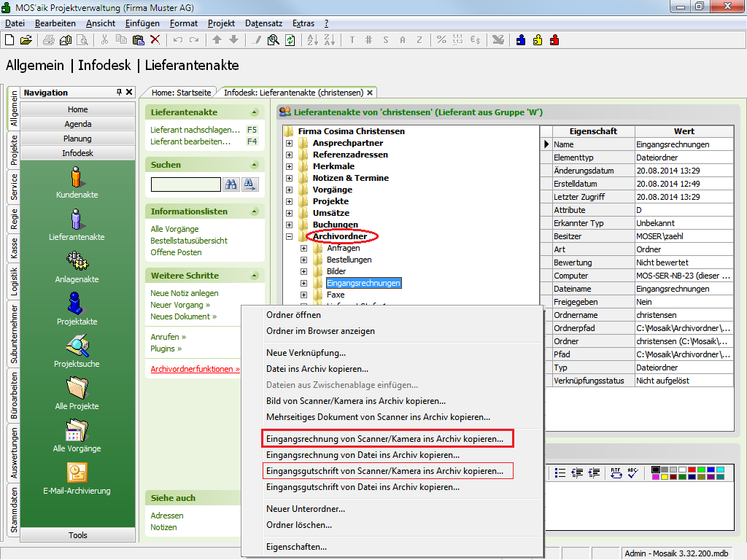Expand the Ansprechpartner tree node

289,143
